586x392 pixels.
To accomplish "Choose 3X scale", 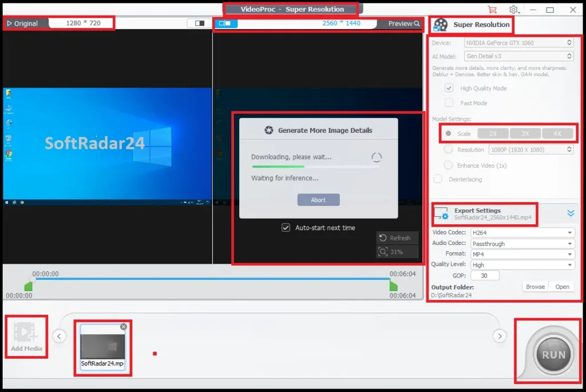I will (525, 133).
